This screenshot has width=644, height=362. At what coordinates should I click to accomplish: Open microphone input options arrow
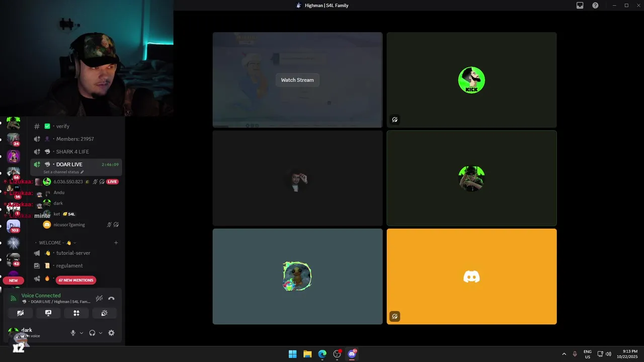pyautogui.click(x=82, y=333)
